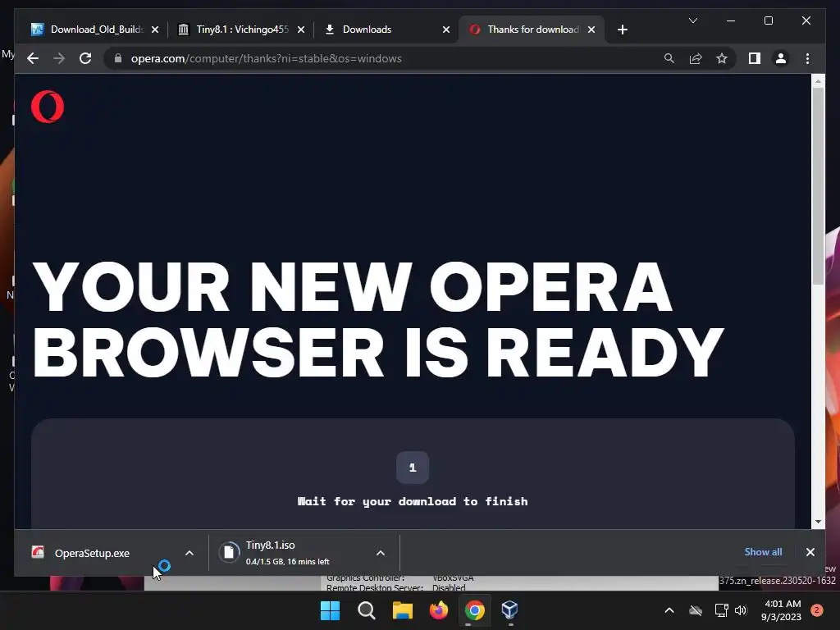The image size is (840, 630).
Task: Click the address bar URL
Action: pos(267,58)
